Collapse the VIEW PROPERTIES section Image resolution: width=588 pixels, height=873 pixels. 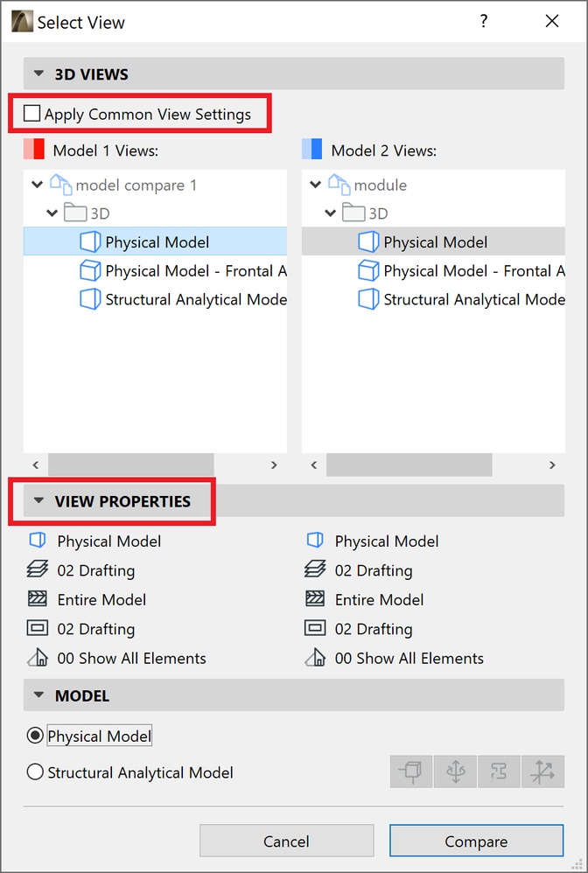tap(38, 501)
